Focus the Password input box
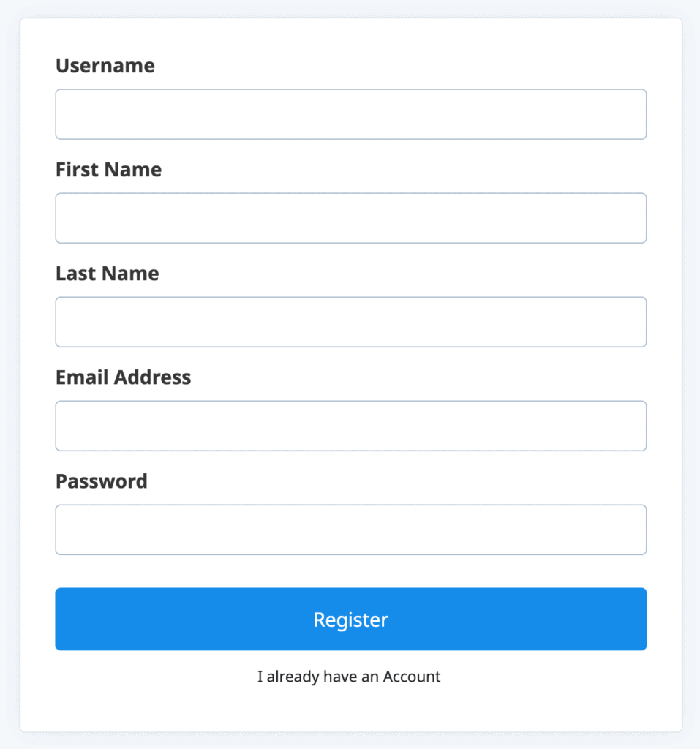Screen dimensions: 700x749 pyautogui.click(x=350, y=530)
